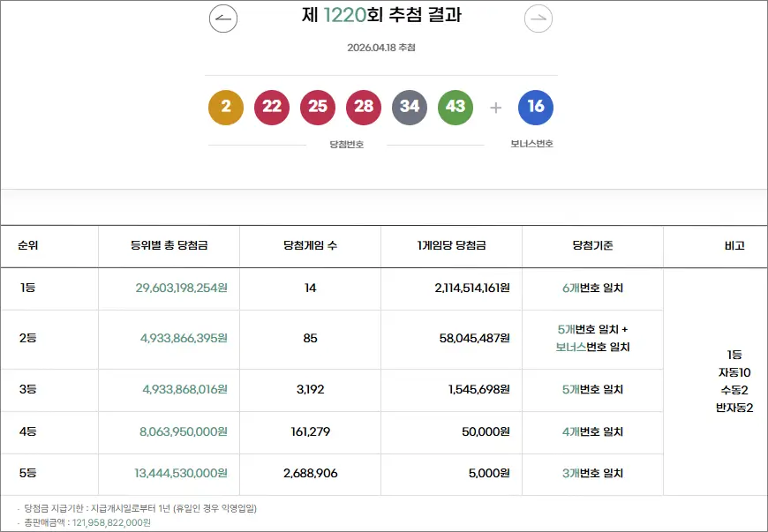Click 1st prize total 29,603,198,254원
The width and height of the screenshot is (768, 532).
pos(181,288)
